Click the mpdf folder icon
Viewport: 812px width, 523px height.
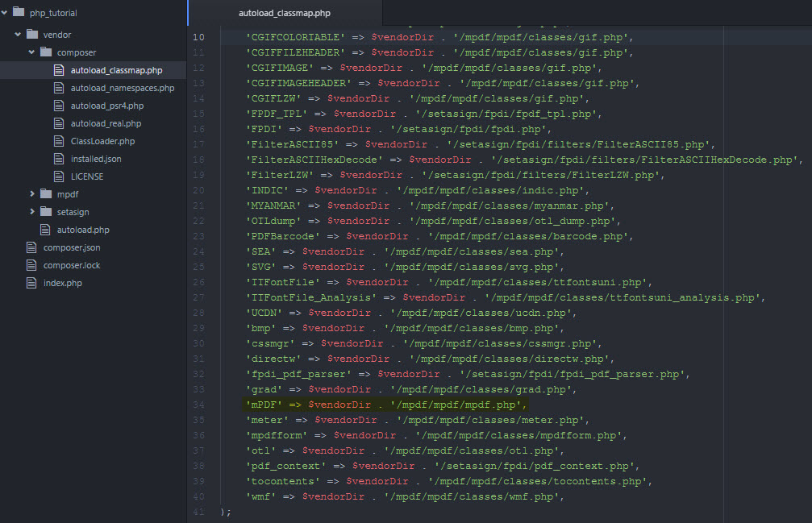46,194
